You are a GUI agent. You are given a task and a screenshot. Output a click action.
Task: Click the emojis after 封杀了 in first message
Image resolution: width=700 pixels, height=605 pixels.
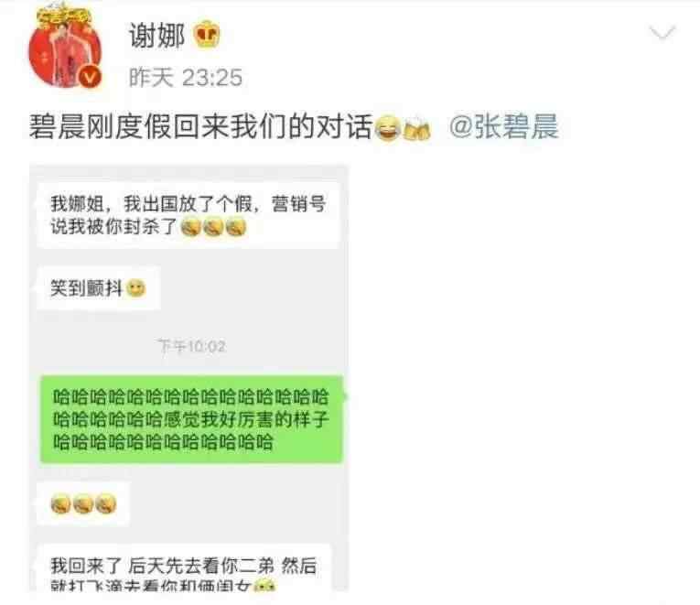(x=213, y=227)
